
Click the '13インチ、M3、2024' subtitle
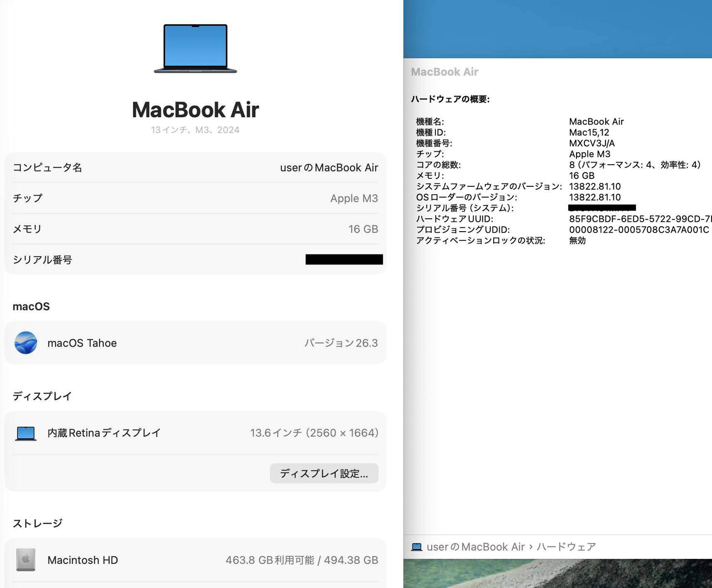pyautogui.click(x=196, y=130)
